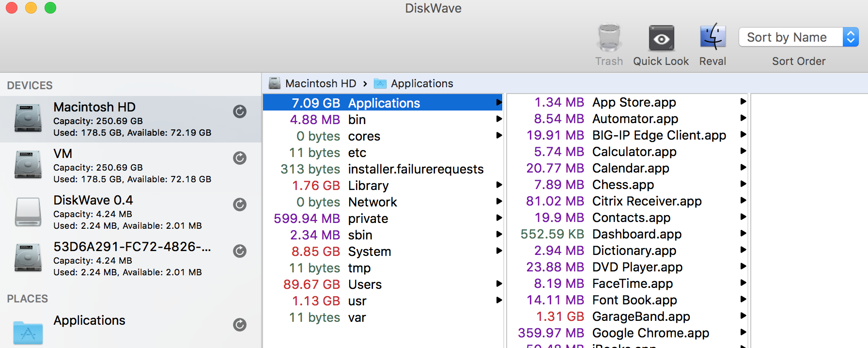Refresh the 53D6A291-FC72-4826 volume
The image size is (868, 348).
click(240, 251)
